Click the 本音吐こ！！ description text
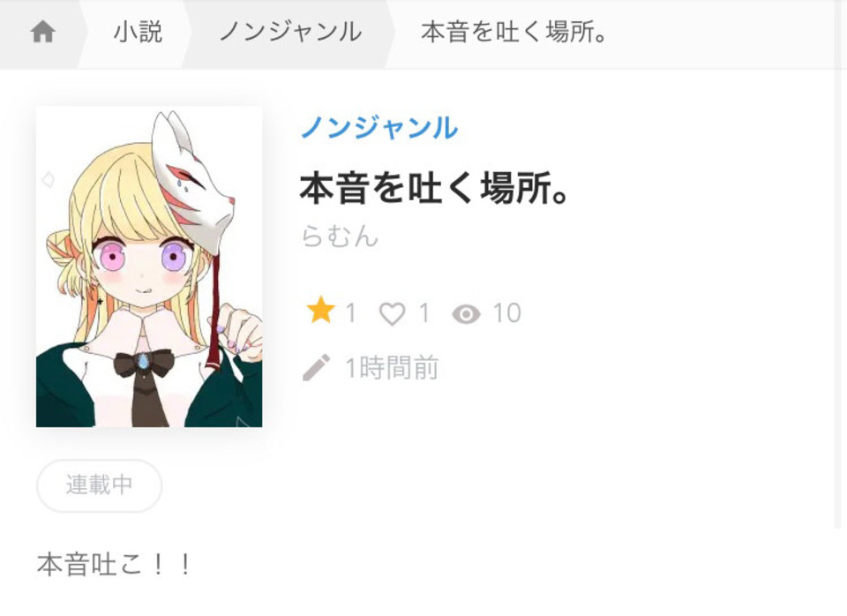847x616 pixels. (x=114, y=565)
